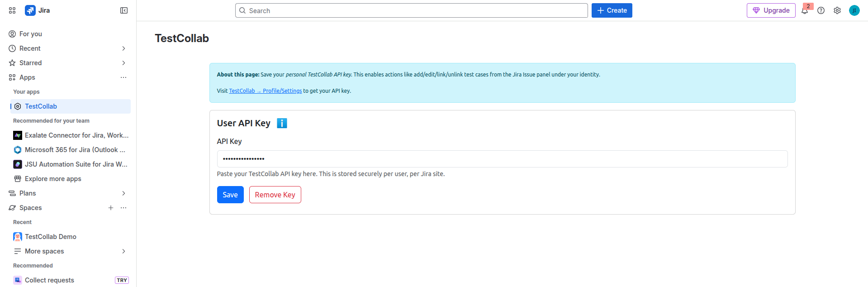The image size is (868, 287).
Task: Click 'Recommended for your team' label
Action: [51, 121]
